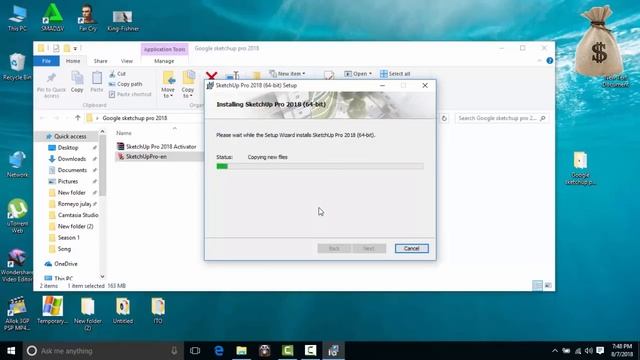The height and width of the screenshot is (360, 640).
Task: Open Google sketchup folder on desktop
Action: click(580, 168)
